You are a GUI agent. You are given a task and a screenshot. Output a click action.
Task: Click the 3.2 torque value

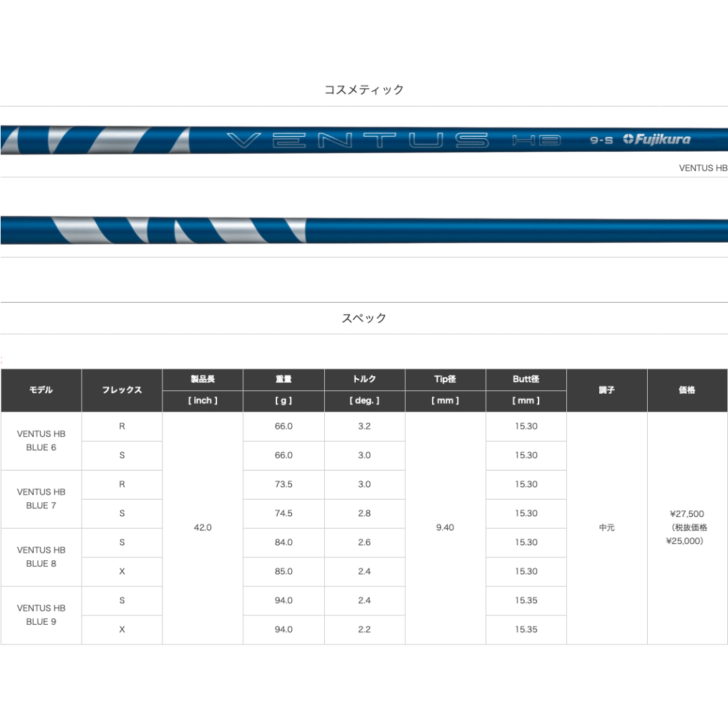click(x=364, y=426)
